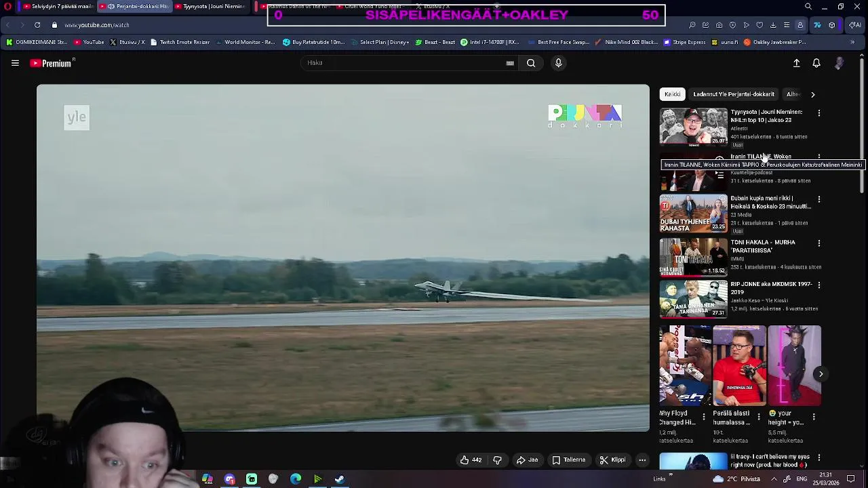Show hidden system tray icons
Screen dimensions: 868x488
pos(774,479)
